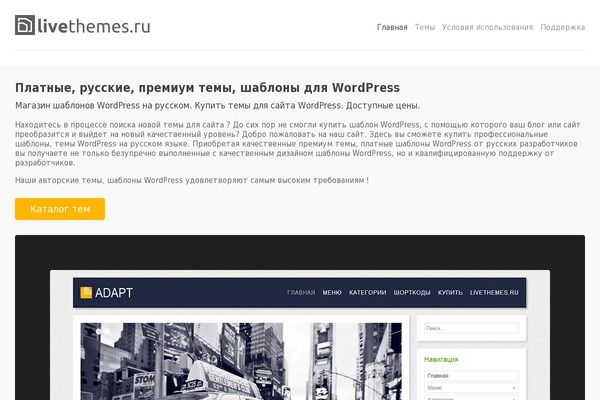The width and height of the screenshot is (600, 400).
Task: Click LIVETHEMES.RU in the ADAPT preview menu
Action: coord(494,292)
